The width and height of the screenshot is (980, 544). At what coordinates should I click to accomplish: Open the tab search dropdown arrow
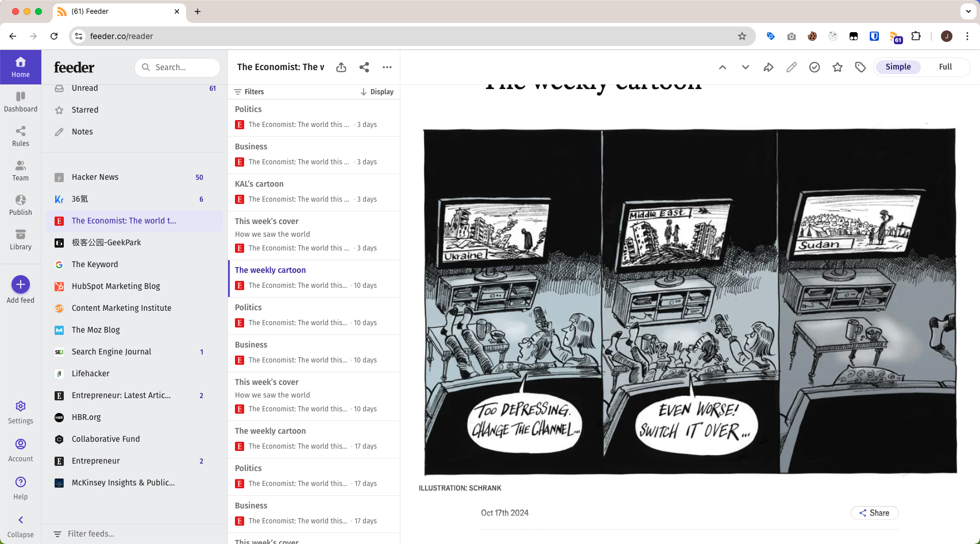pos(968,11)
